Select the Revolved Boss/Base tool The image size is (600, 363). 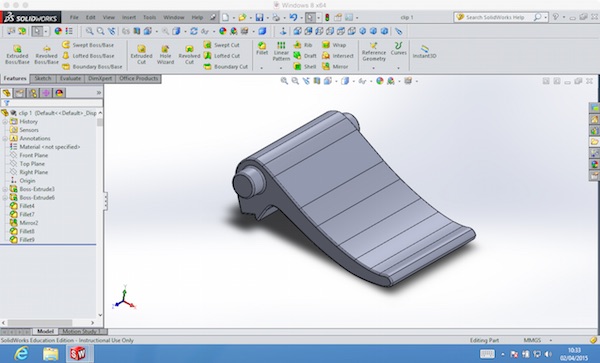coord(46,55)
